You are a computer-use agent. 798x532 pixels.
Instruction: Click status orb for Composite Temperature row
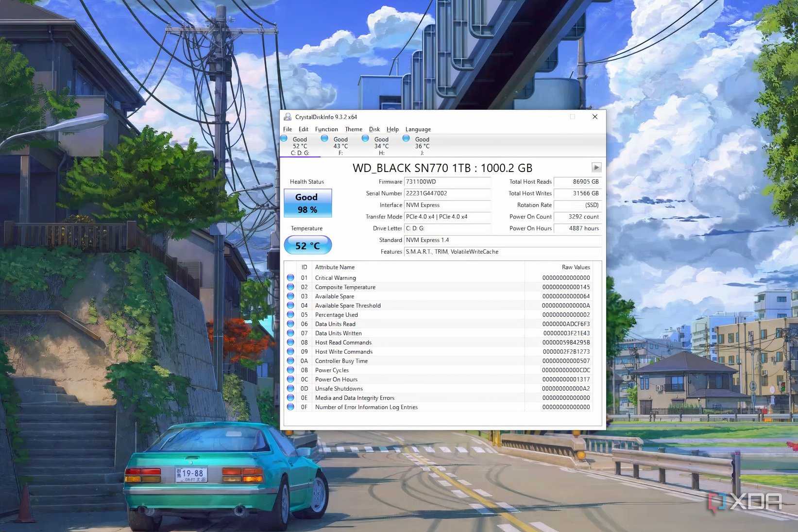tap(290, 287)
